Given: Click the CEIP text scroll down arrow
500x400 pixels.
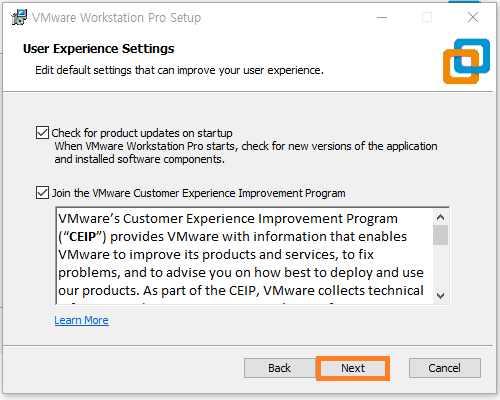Looking at the screenshot, I should pos(440,296).
